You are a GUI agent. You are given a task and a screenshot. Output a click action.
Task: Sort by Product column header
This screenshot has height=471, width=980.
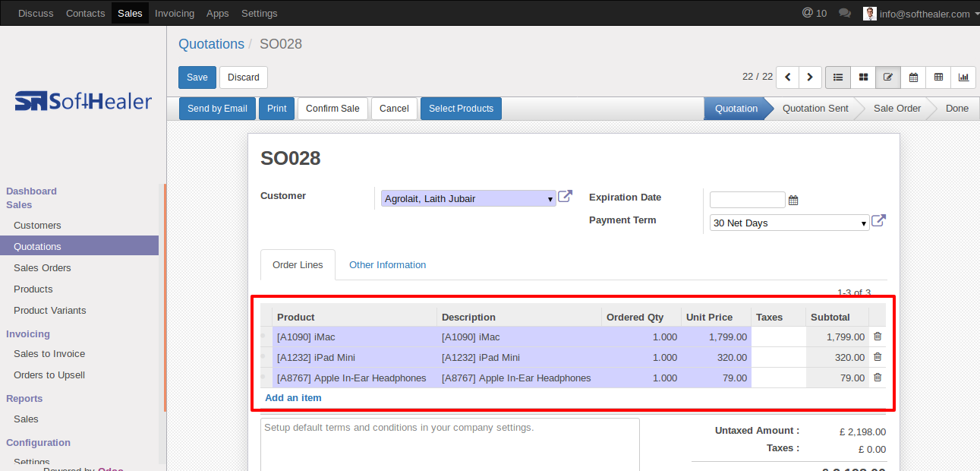[355, 317]
